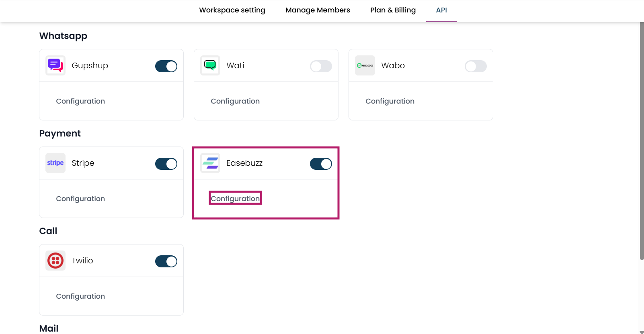Go to the Plan & Billing tab
Image resolution: width=644 pixels, height=334 pixels.
(393, 10)
